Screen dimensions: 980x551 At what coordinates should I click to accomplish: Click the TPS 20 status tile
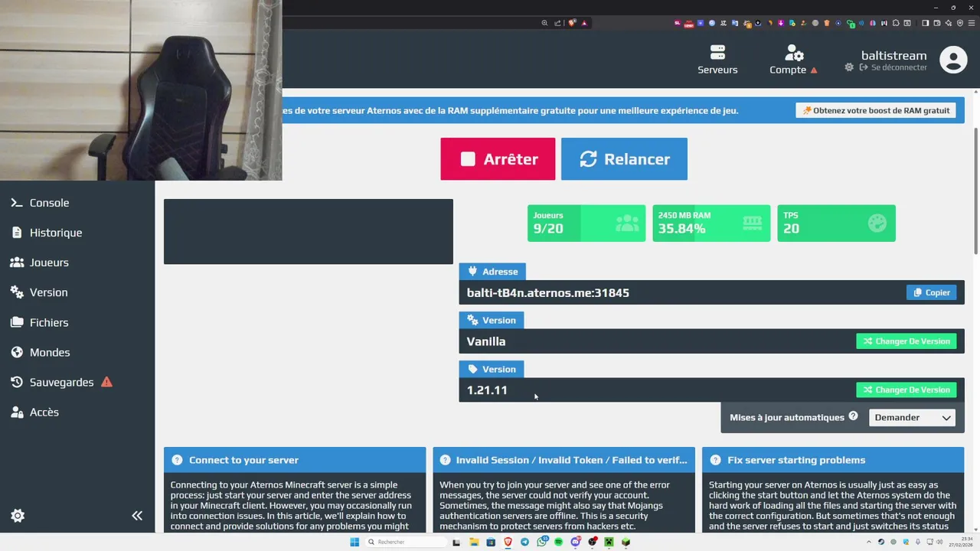coord(836,223)
